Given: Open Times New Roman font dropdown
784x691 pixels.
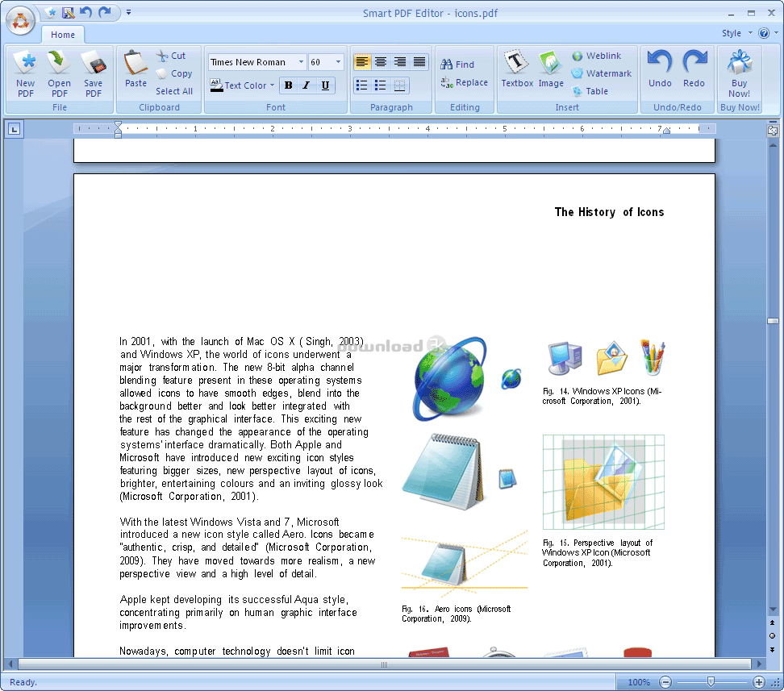Looking at the screenshot, I should 301,62.
